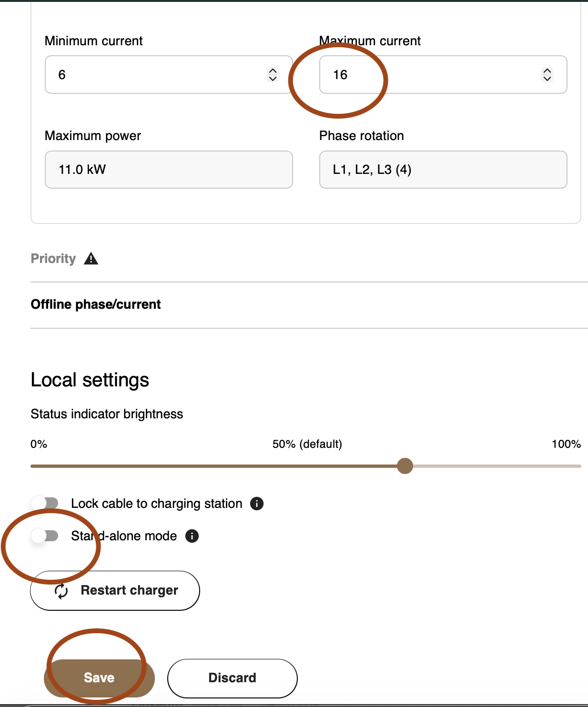
Task: Click the Maximum power field
Action: tap(169, 170)
